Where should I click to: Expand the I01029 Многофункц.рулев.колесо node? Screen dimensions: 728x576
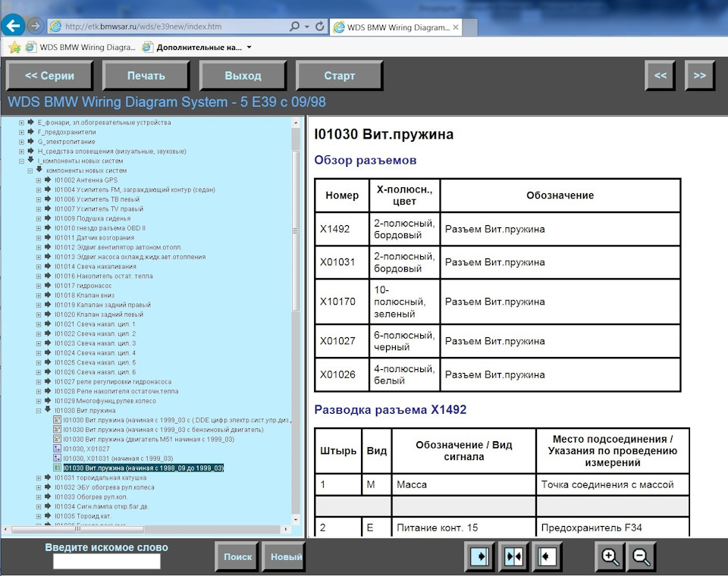pyautogui.click(x=39, y=401)
